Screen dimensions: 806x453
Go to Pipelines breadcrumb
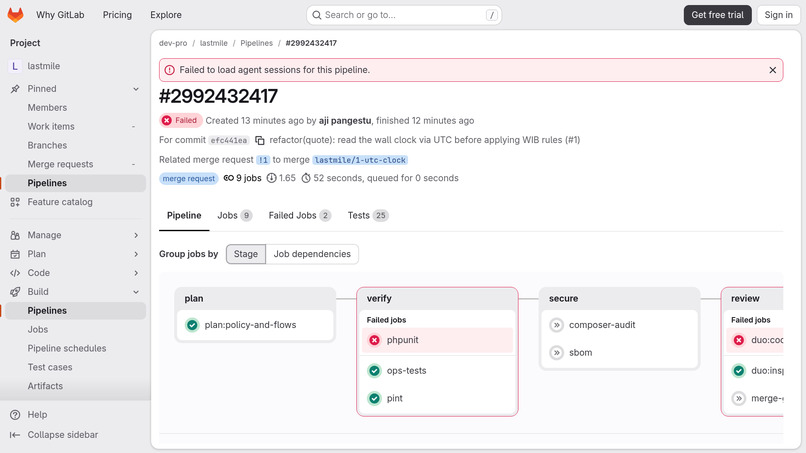(x=257, y=43)
